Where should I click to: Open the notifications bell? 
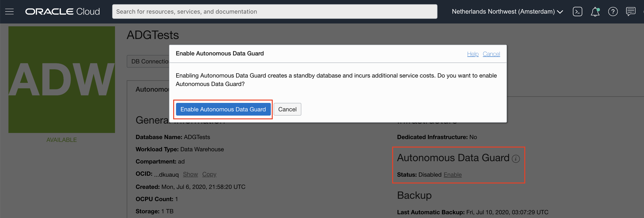pyautogui.click(x=595, y=12)
